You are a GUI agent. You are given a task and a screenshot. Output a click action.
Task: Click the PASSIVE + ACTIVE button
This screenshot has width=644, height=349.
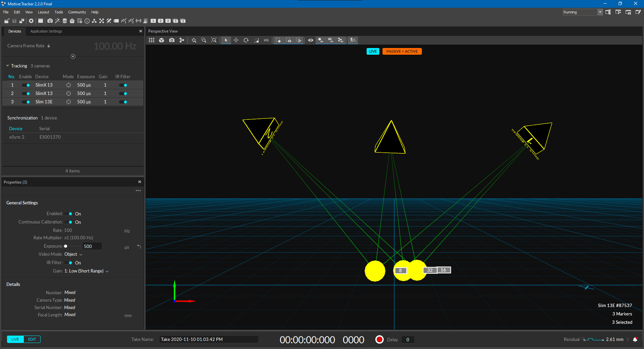click(x=402, y=51)
